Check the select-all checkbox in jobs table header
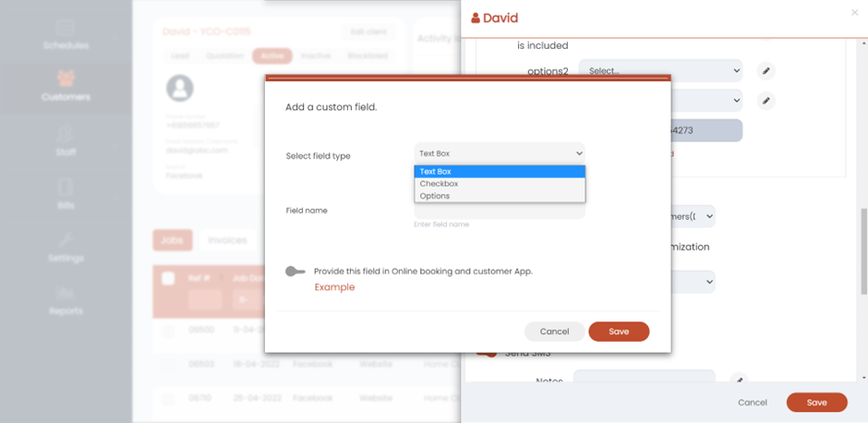This screenshot has height=423, width=868. tap(168, 278)
